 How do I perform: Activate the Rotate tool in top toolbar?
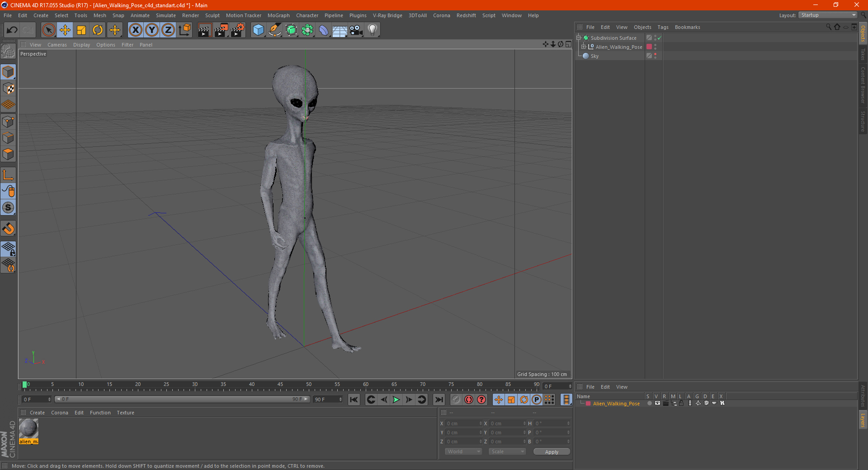(98, 30)
